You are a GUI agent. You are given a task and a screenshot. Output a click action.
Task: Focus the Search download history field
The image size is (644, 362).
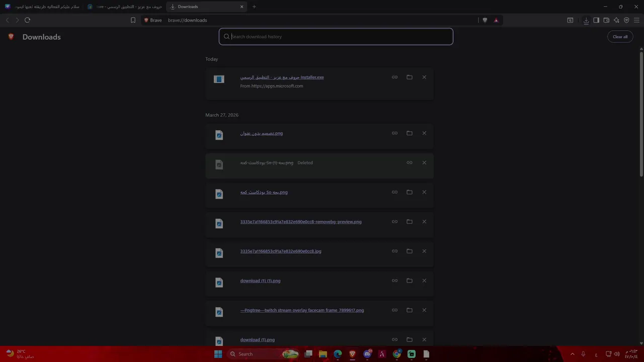[336, 37]
